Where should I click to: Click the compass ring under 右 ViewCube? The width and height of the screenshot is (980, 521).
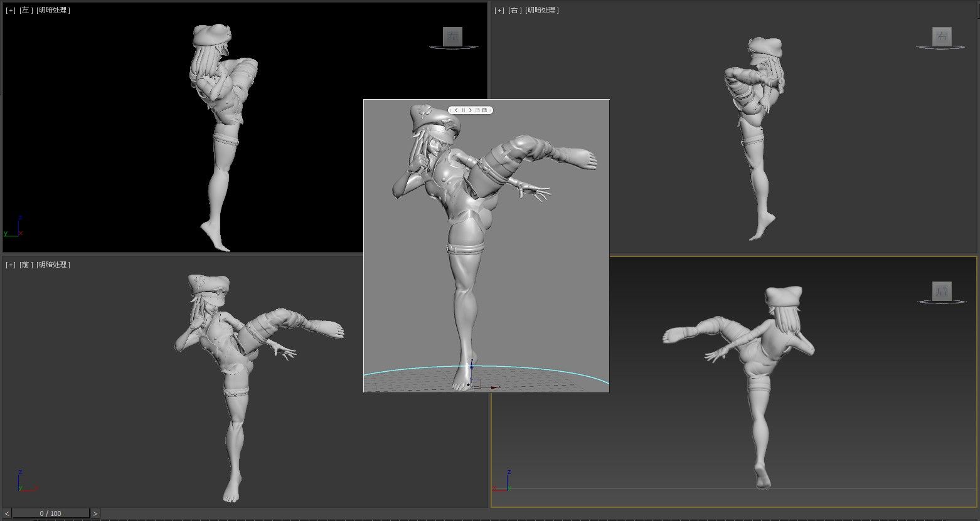(941, 47)
